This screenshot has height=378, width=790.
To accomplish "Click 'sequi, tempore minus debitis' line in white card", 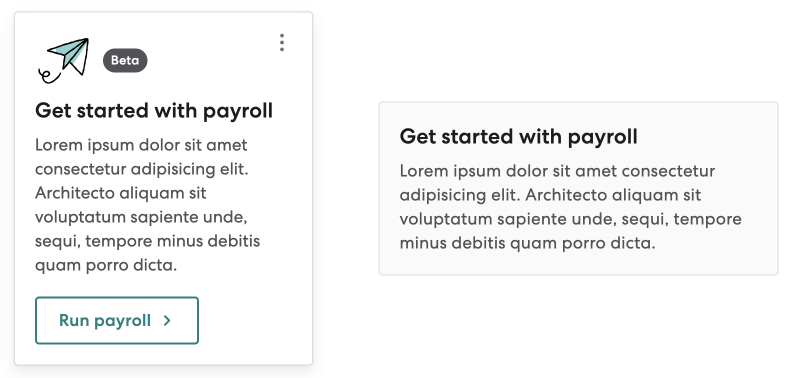I will point(148,241).
